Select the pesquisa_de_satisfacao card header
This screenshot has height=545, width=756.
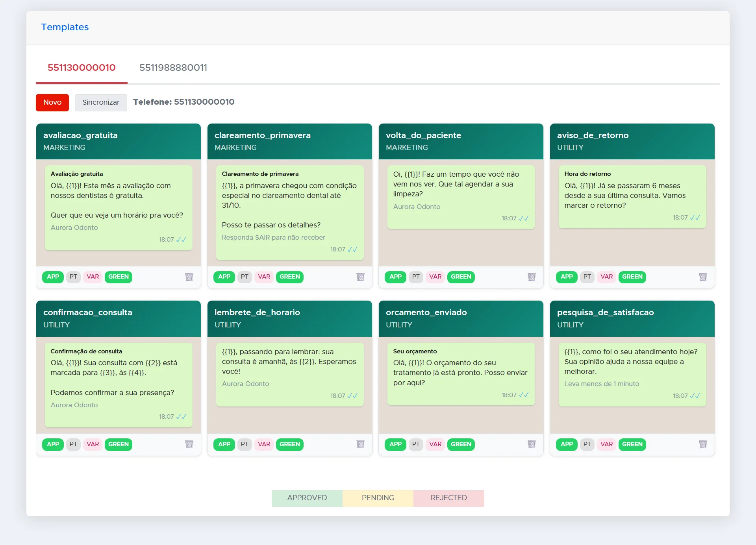(x=632, y=319)
